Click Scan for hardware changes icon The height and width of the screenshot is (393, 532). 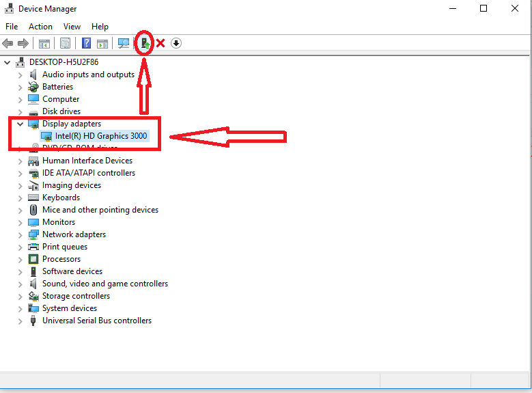coord(124,43)
